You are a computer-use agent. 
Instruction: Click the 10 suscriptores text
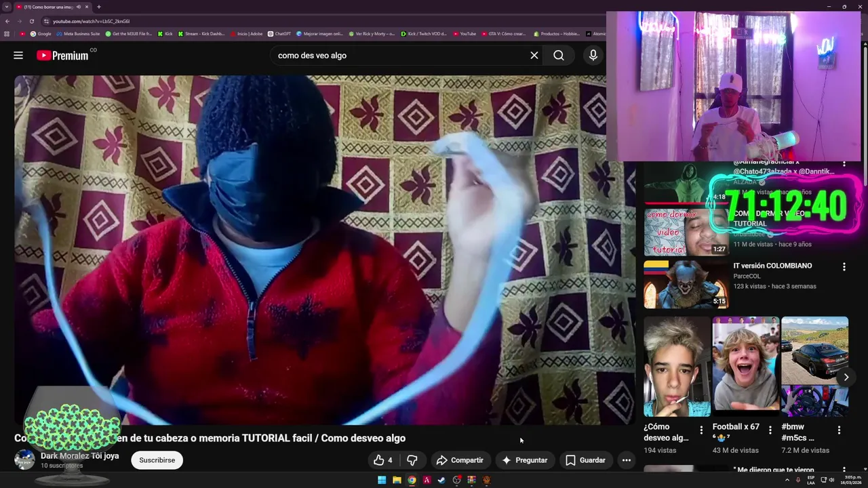pos(62,466)
